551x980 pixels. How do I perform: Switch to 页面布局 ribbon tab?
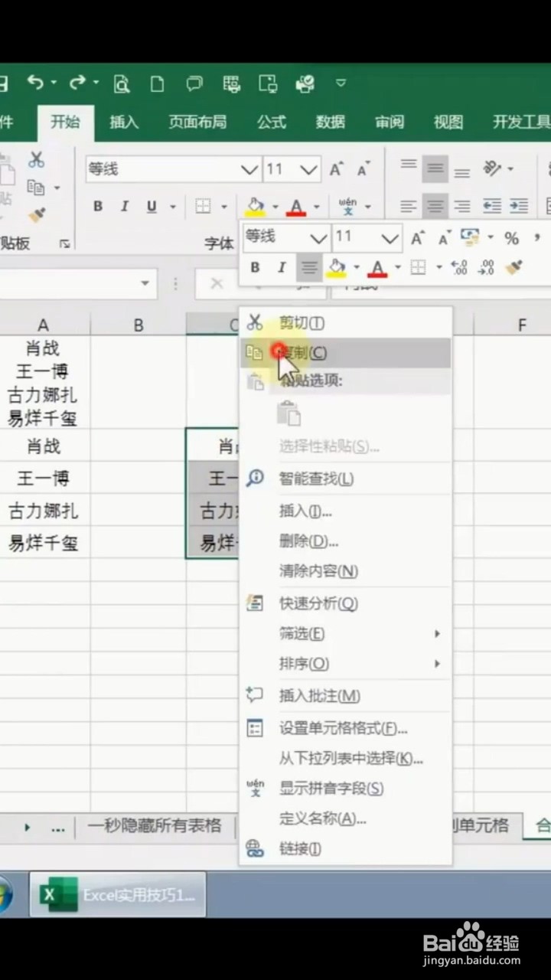pos(197,122)
